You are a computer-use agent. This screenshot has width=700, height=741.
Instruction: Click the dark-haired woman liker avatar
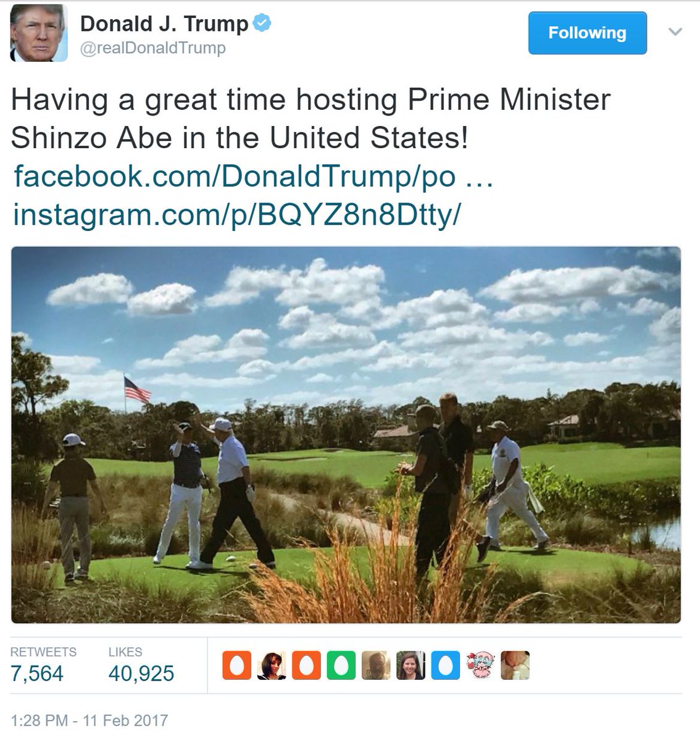tap(272, 665)
